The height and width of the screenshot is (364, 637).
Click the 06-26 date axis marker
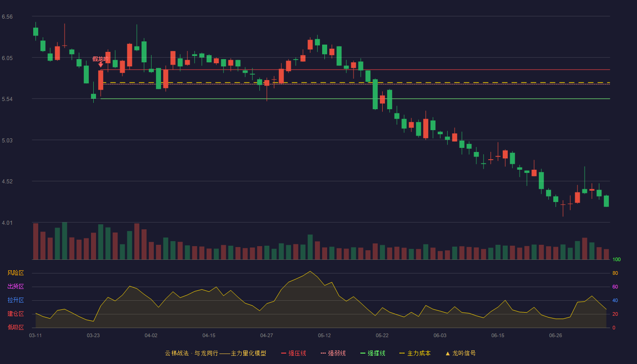click(556, 335)
